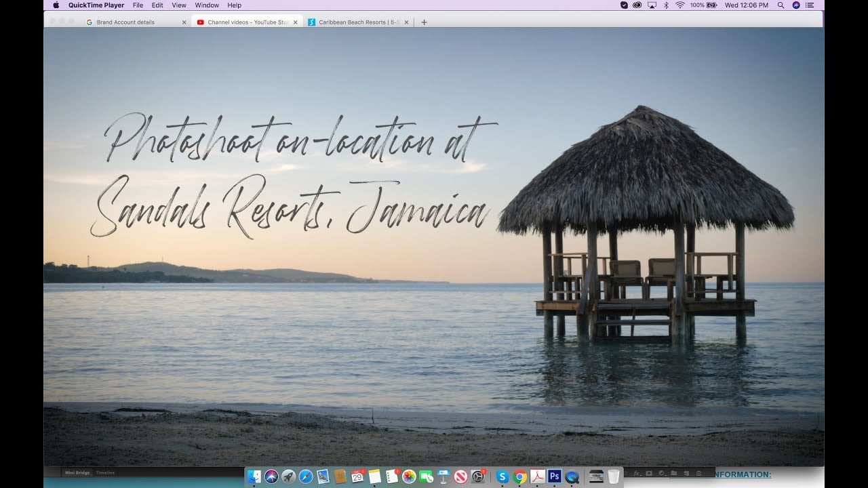Open Skype from the Dock

tap(502, 476)
